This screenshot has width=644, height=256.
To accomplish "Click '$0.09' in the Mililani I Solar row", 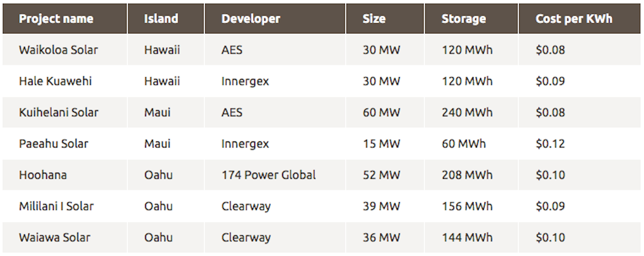I will [550, 206].
